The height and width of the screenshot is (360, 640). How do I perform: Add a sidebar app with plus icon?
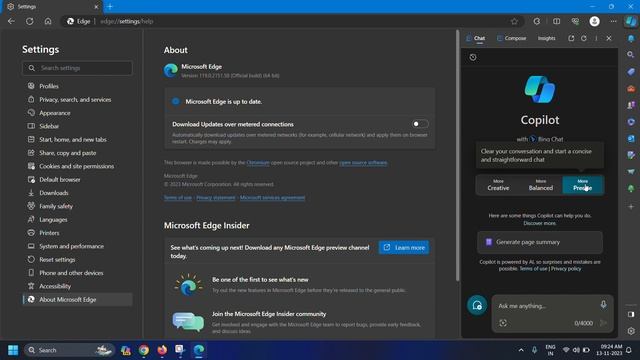point(631,207)
